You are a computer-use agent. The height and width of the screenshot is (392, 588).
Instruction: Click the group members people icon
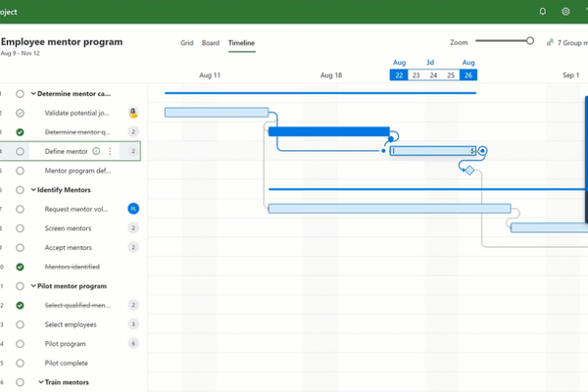[x=550, y=43]
